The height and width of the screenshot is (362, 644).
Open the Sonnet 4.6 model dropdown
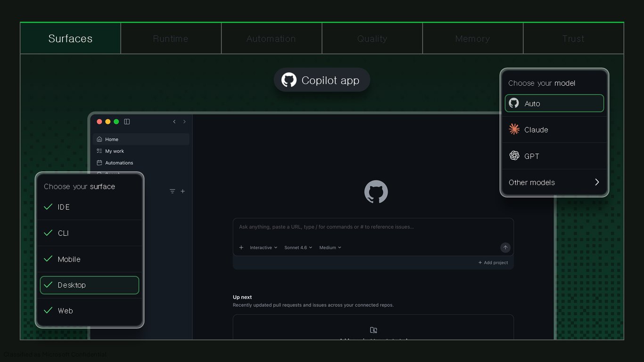point(298,247)
